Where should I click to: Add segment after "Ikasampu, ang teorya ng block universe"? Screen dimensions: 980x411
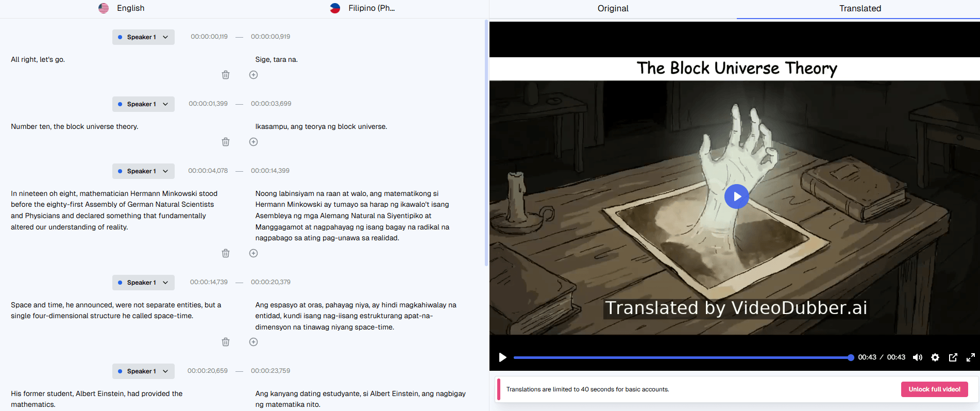(254, 142)
